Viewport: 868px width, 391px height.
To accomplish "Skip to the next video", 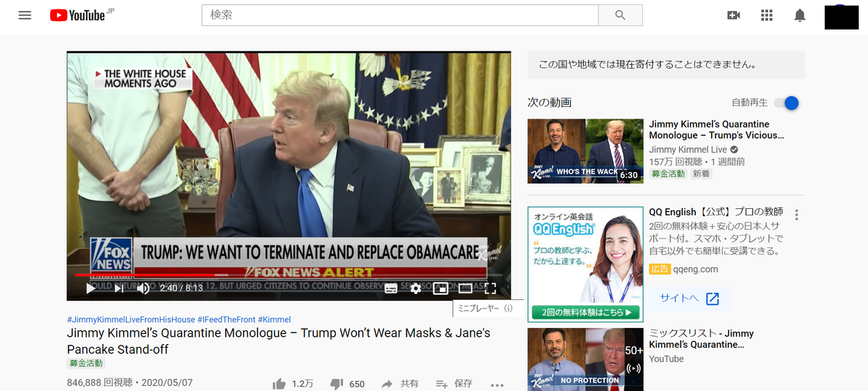I will [119, 288].
